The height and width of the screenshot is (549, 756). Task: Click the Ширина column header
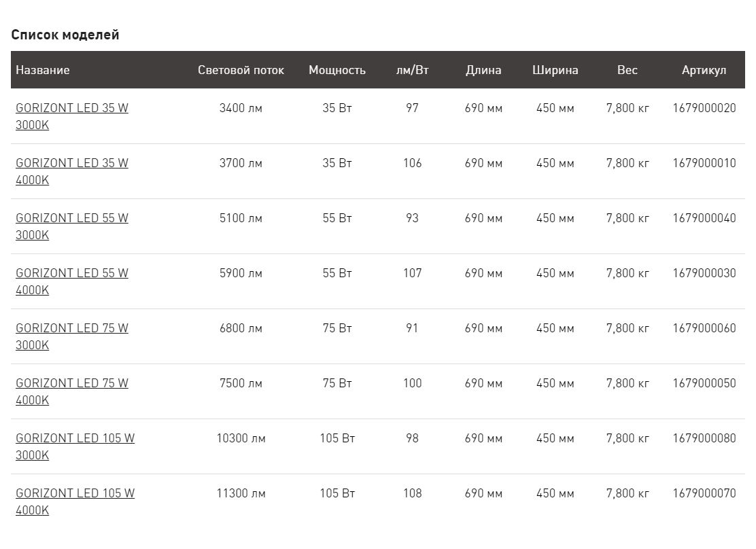tap(555, 70)
